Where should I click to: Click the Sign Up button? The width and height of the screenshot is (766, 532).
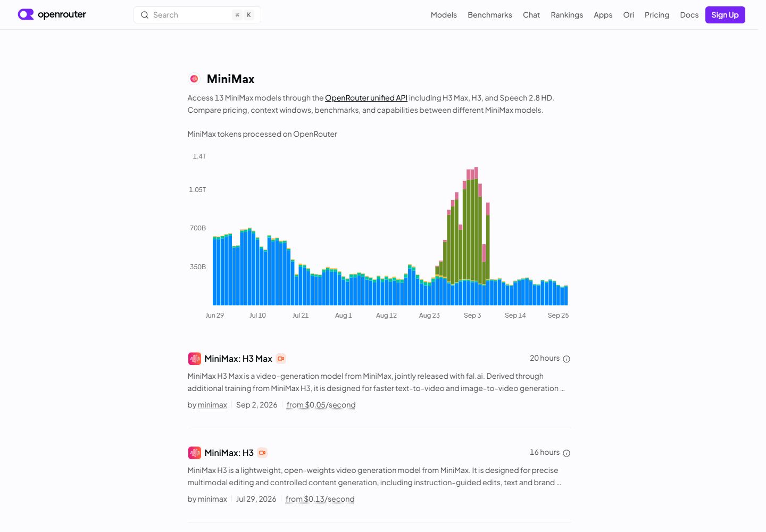pyautogui.click(x=725, y=15)
